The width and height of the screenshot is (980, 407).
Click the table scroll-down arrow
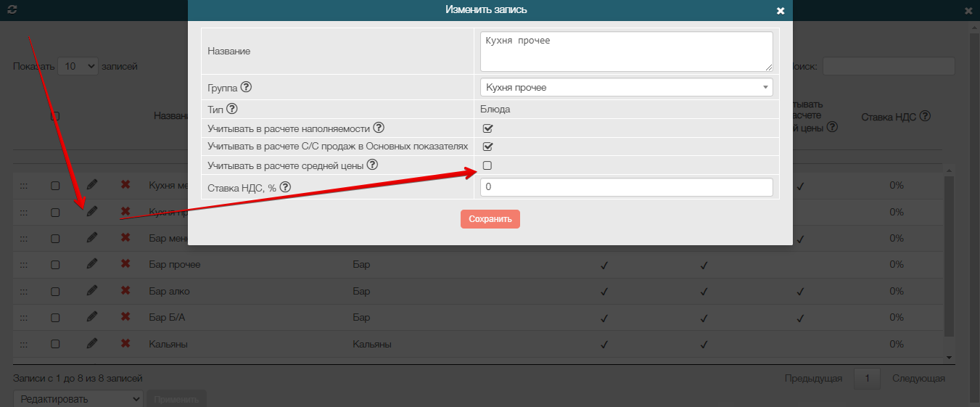click(x=950, y=358)
